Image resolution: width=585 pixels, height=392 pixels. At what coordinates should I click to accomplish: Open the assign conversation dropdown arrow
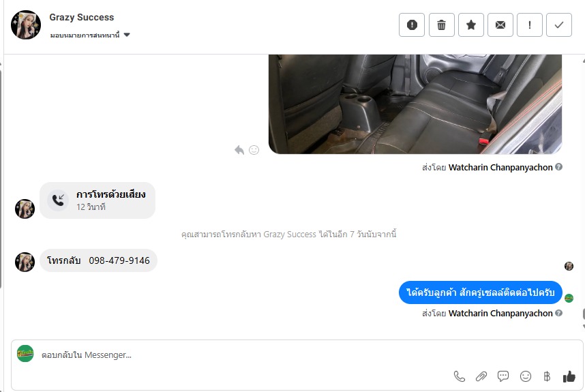point(127,35)
